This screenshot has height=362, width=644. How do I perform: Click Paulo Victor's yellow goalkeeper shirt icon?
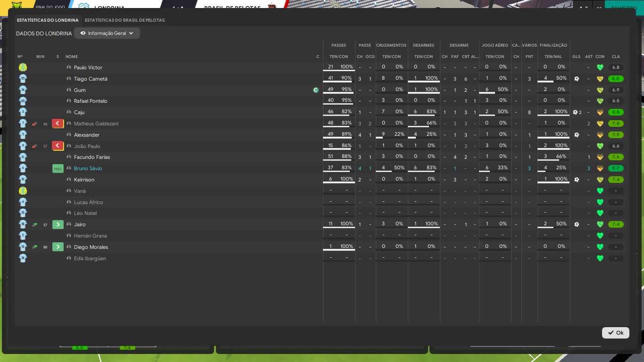click(x=23, y=67)
